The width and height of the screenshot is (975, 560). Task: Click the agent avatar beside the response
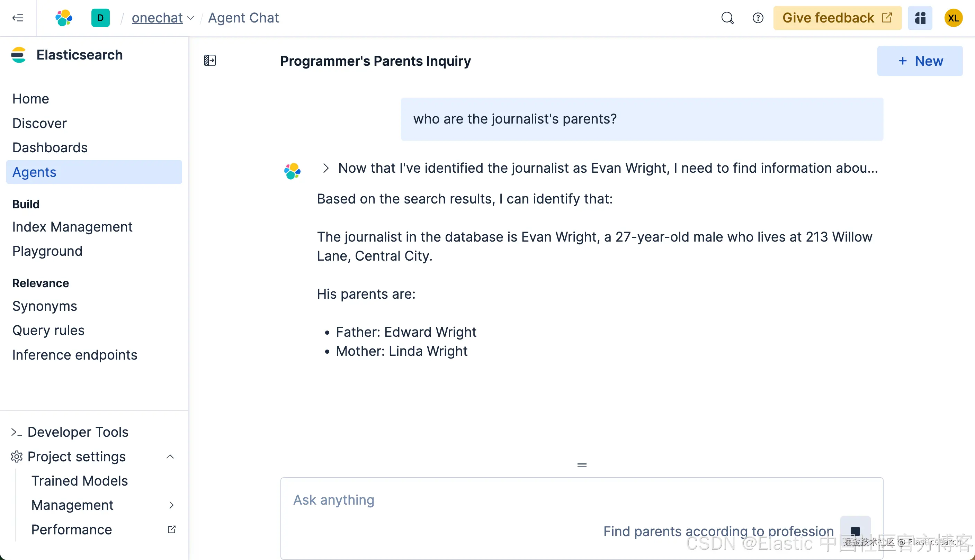(293, 171)
